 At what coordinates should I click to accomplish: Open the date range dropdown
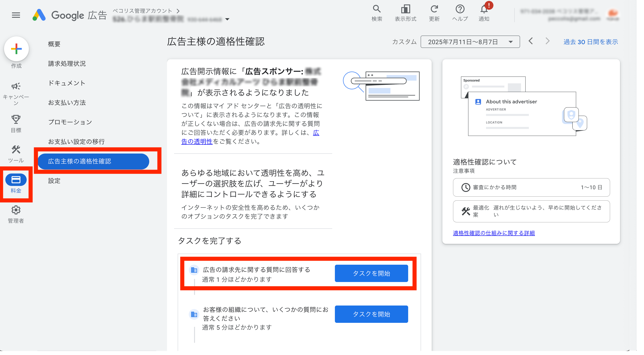point(511,42)
